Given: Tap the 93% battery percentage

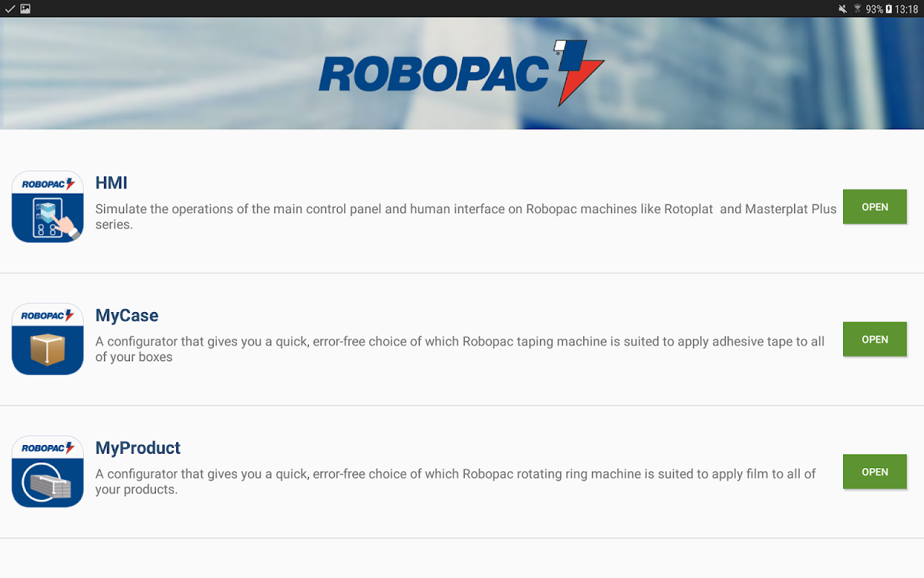Looking at the screenshot, I should click(x=874, y=9).
